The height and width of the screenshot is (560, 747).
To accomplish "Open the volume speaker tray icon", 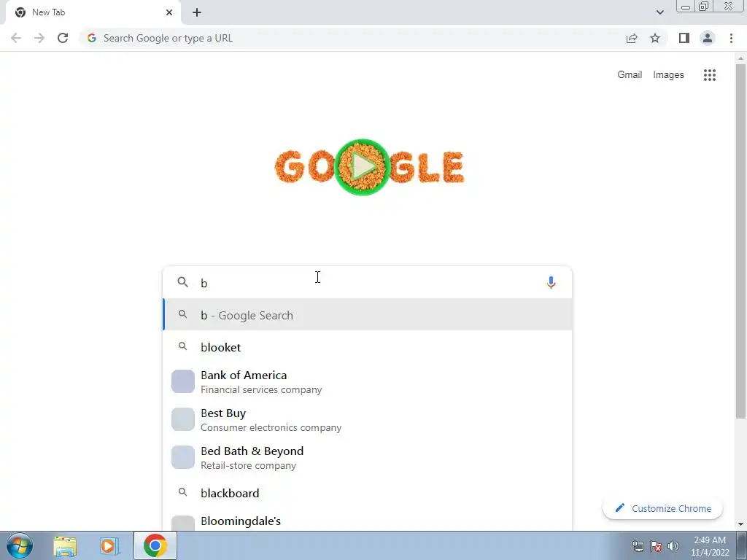I will (673, 546).
